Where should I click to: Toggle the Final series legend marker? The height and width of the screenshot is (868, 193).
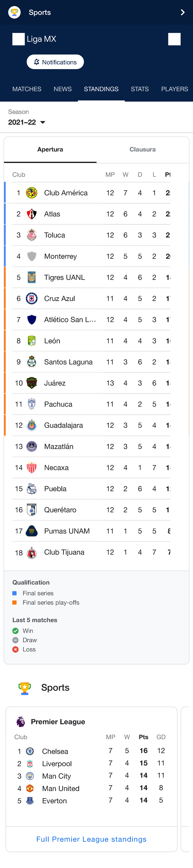tap(15, 593)
